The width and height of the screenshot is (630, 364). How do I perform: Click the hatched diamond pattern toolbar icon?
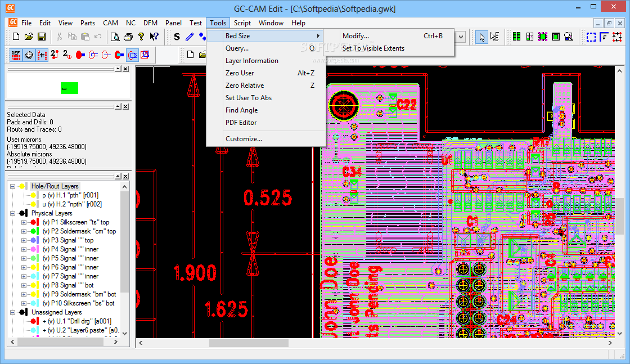[29, 55]
